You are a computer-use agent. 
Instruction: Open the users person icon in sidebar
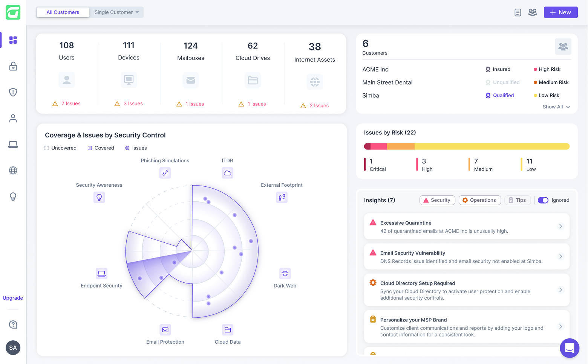tap(13, 118)
